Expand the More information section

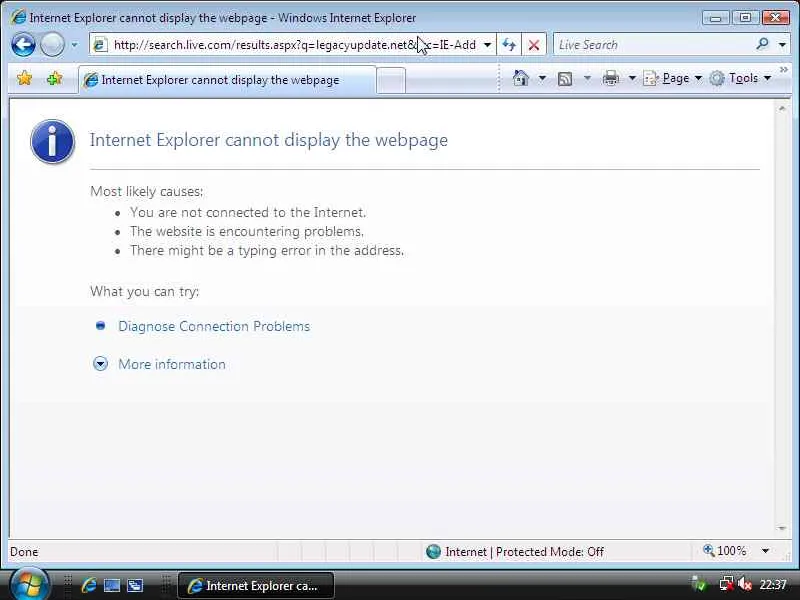(x=171, y=364)
